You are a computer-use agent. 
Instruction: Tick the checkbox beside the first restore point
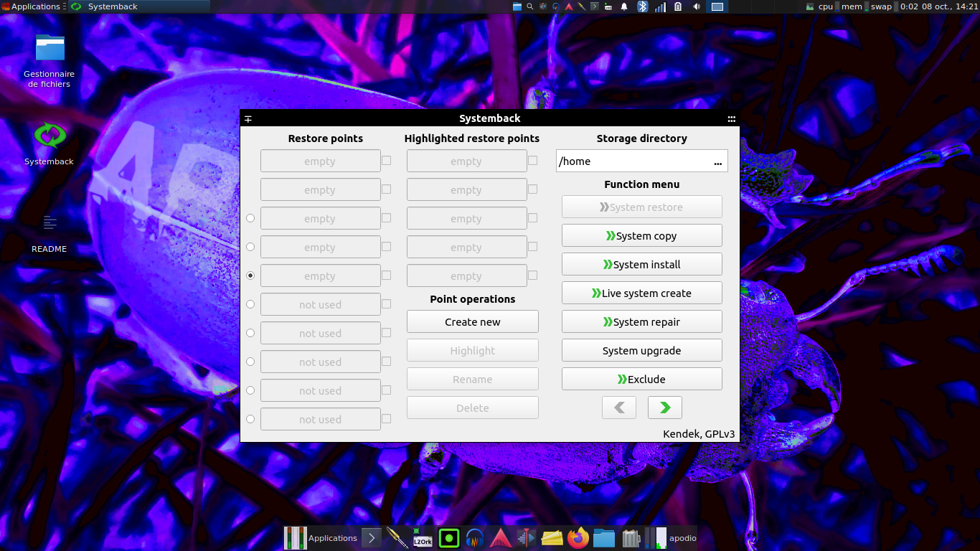(386, 161)
